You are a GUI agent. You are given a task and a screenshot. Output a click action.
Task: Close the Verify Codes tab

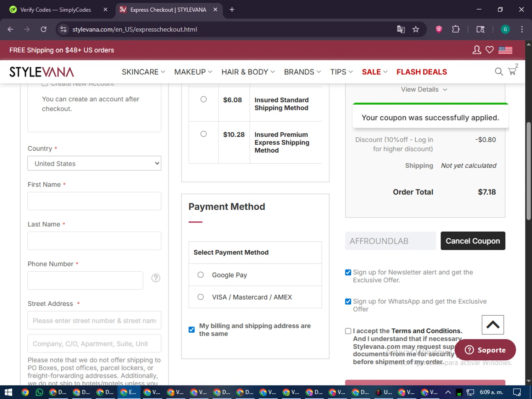pos(105,10)
